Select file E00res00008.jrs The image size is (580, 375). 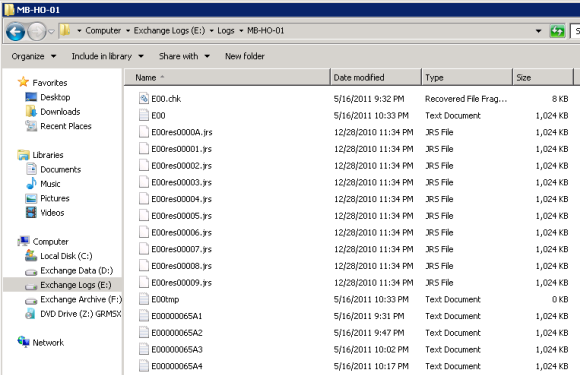point(181,266)
